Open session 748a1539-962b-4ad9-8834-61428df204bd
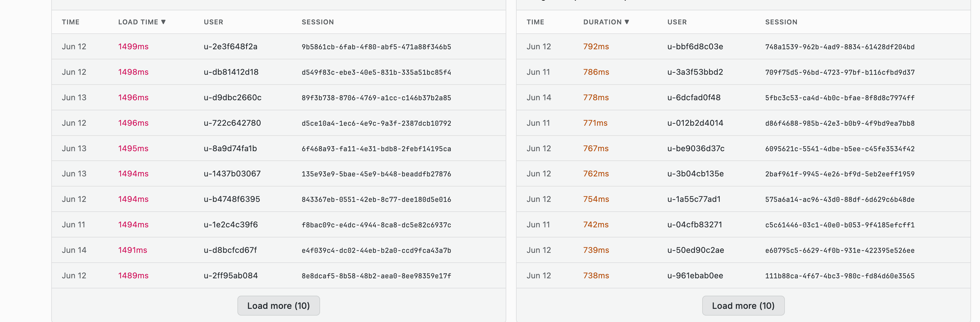 tap(840, 47)
